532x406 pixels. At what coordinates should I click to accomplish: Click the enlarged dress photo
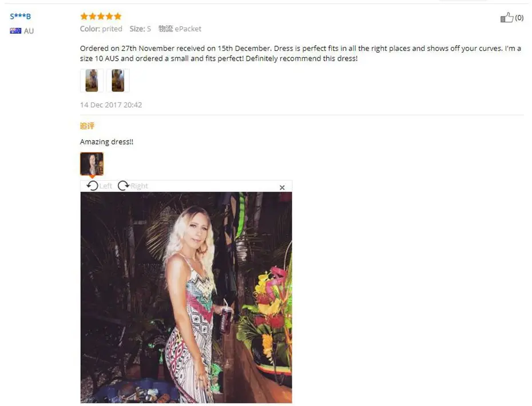click(186, 297)
